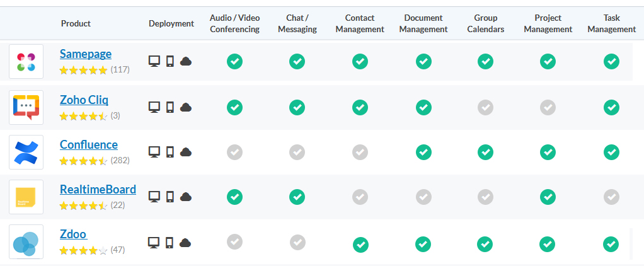Click Zoho Cliq desktop deployment icon

(x=154, y=107)
